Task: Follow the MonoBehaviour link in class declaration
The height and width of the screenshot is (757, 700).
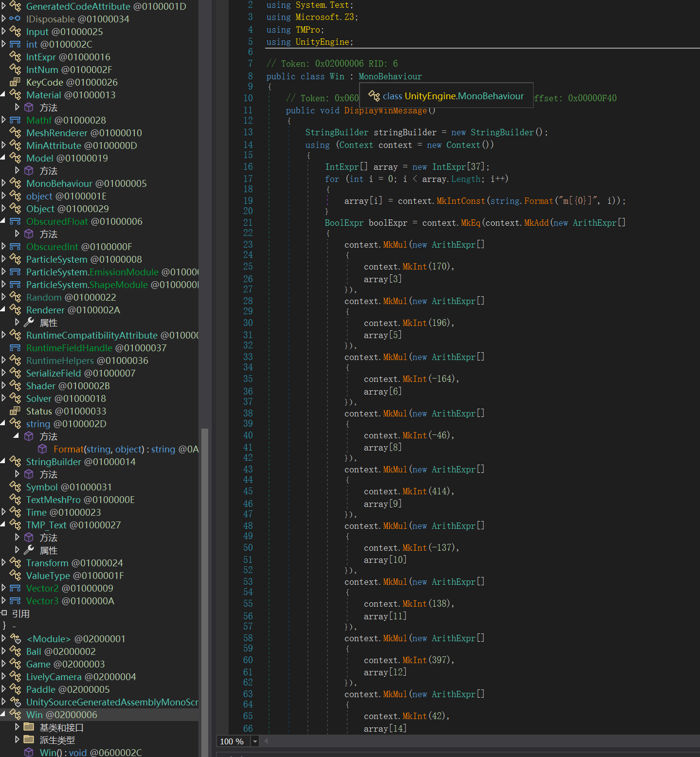Action: [390, 76]
